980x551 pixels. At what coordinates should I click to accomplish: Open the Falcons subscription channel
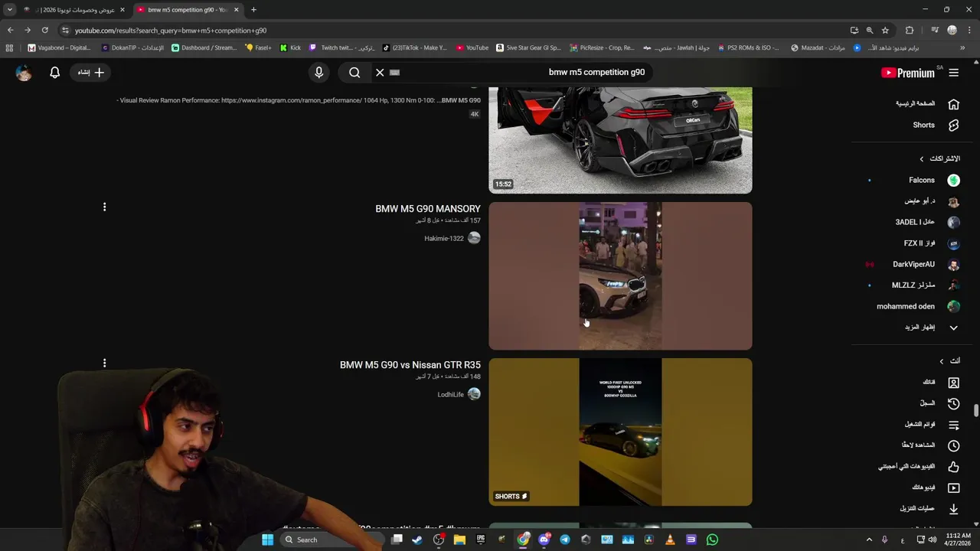tap(933, 181)
